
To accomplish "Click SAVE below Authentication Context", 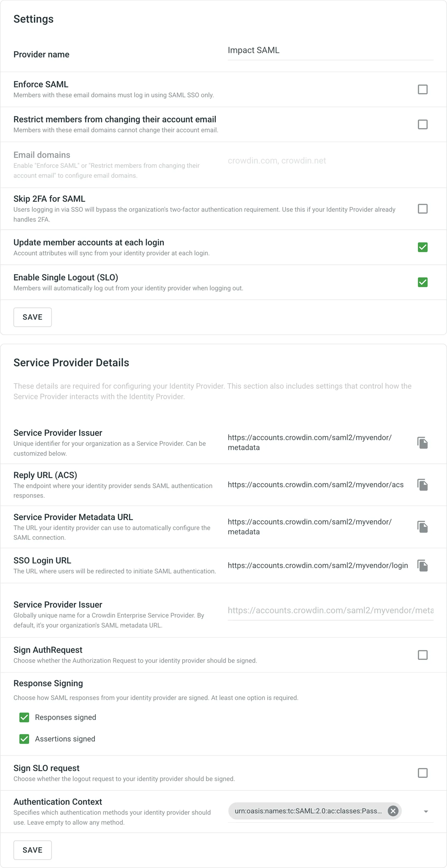I will tap(32, 850).
